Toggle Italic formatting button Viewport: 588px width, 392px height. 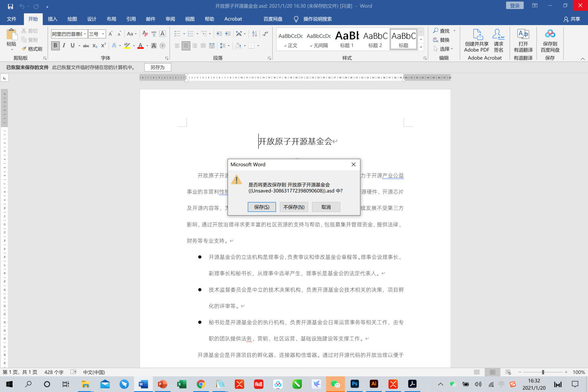64,46
